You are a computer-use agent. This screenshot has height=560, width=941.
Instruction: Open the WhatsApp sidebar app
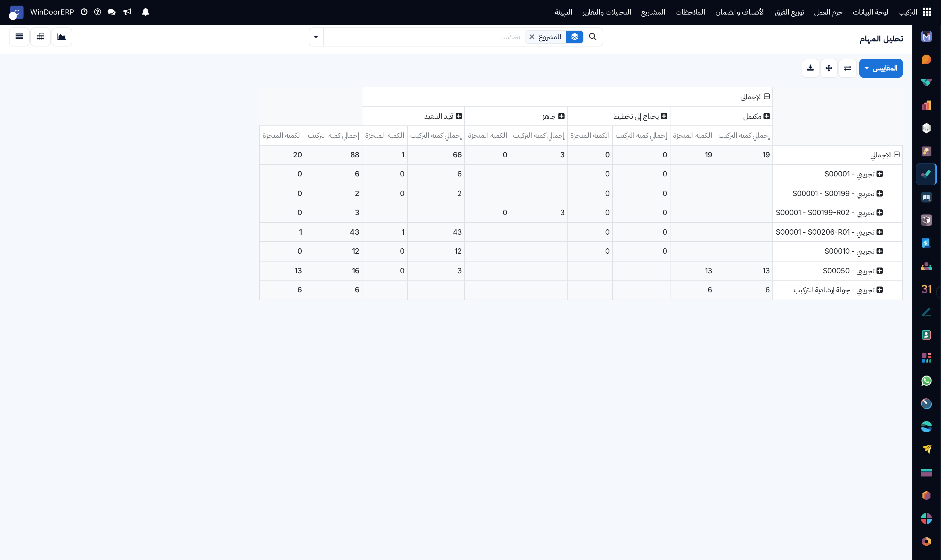(x=926, y=381)
